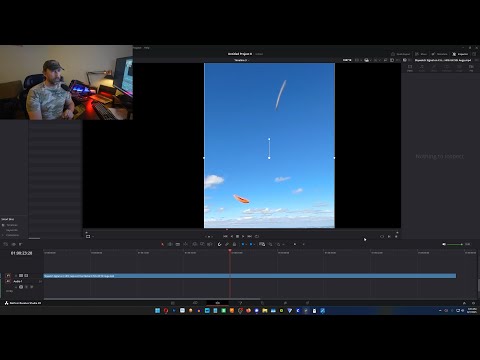The width and height of the screenshot is (480, 360).
Task: Expand the Timeline name dropdown
Action: [x=241, y=60]
